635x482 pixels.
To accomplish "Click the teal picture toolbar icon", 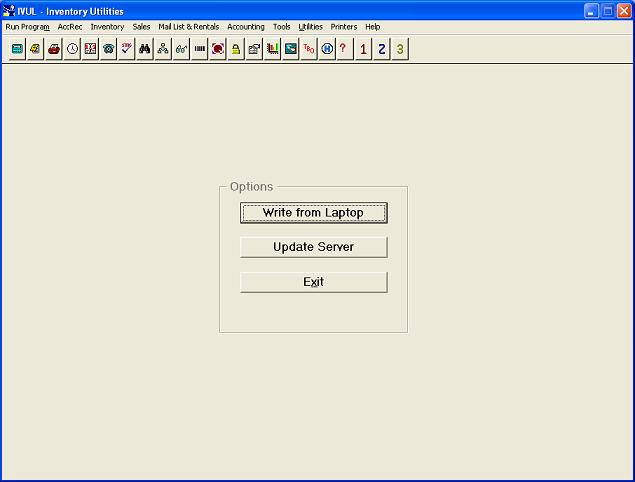I will pos(290,49).
